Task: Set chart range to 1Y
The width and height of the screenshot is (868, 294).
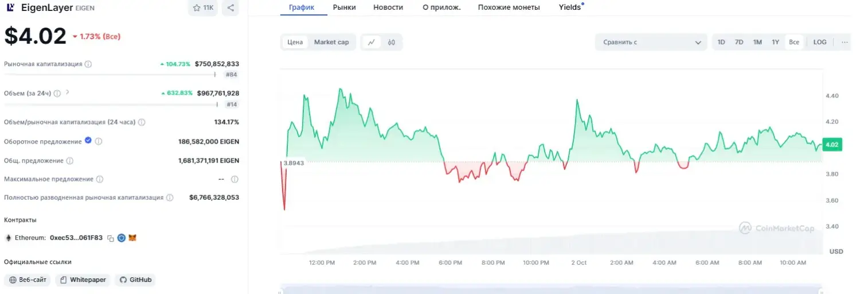Action: (775, 42)
